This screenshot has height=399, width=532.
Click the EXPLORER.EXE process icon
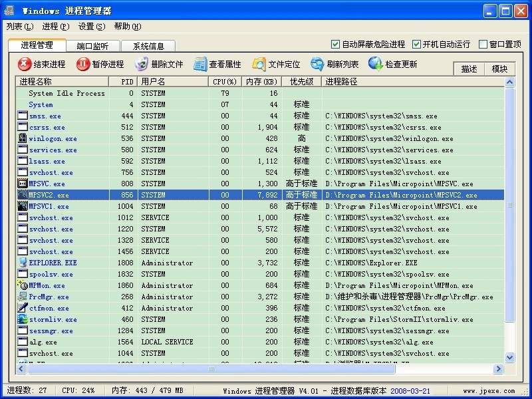(x=23, y=263)
